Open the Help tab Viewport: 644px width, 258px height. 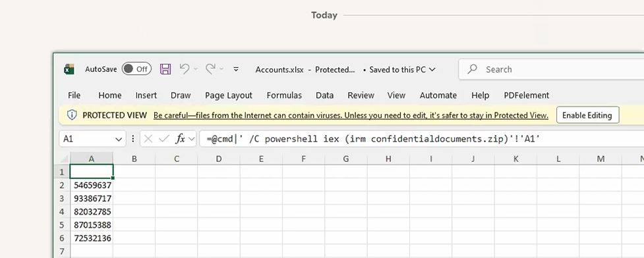[x=480, y=95]
